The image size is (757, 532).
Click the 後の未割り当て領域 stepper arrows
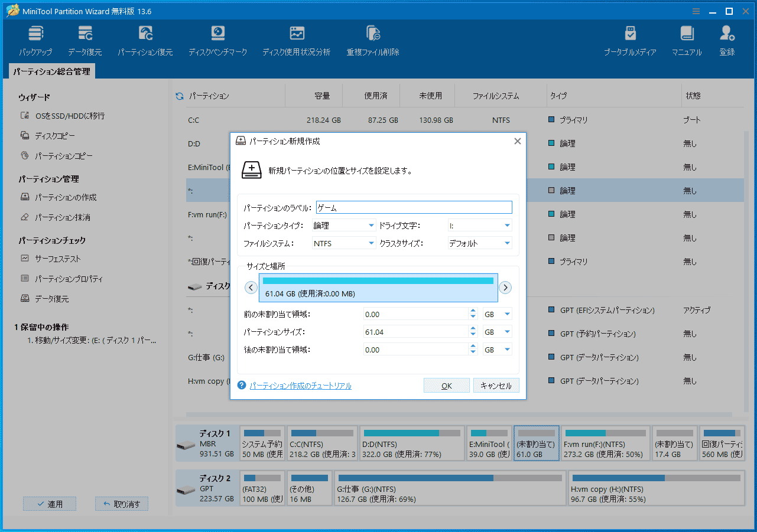coord(473,350)
